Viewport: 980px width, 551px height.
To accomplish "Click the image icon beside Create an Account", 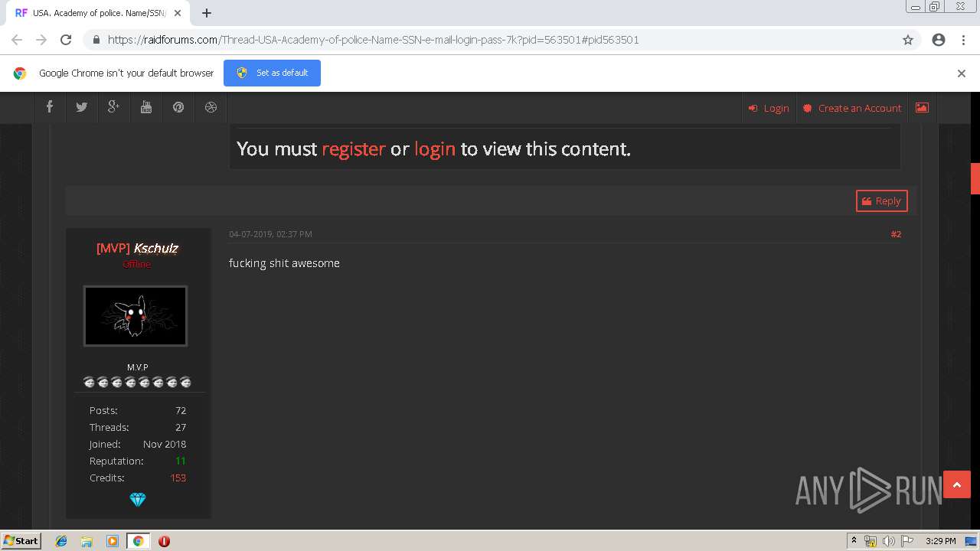I will (922, 108).
